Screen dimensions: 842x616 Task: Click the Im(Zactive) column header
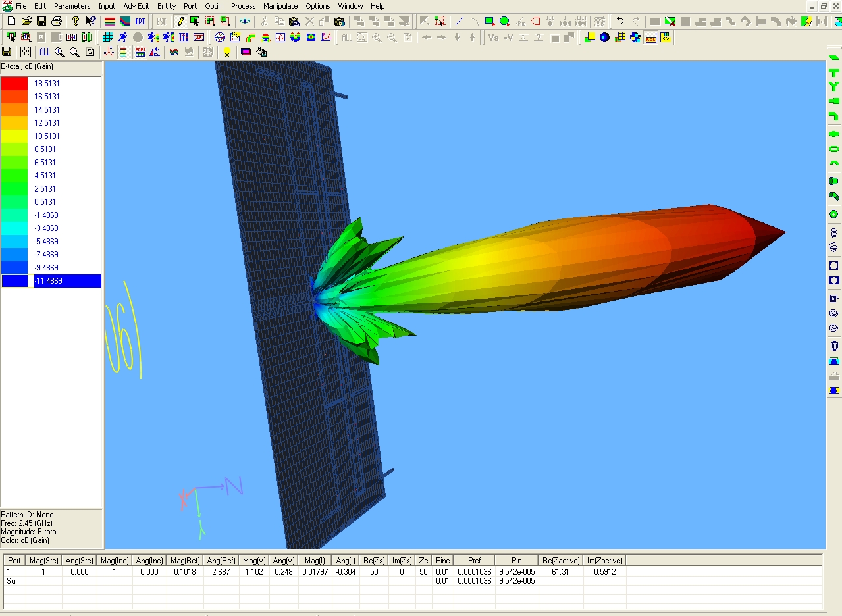[x=604, y=561]
